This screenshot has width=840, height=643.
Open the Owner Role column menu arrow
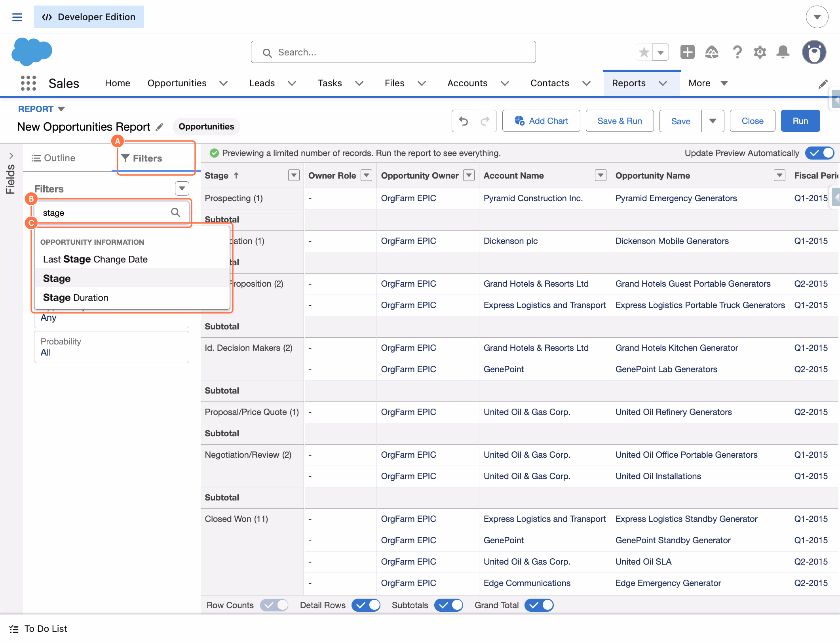tap(367, 175)
